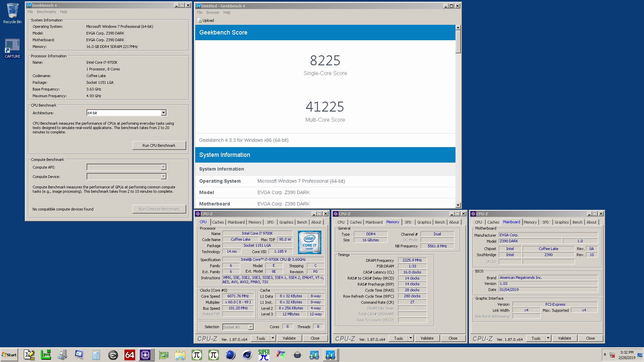Click the 41225 multi-core score text
The width and height of the screenshot is (644, 362).
tap(325, 107)
